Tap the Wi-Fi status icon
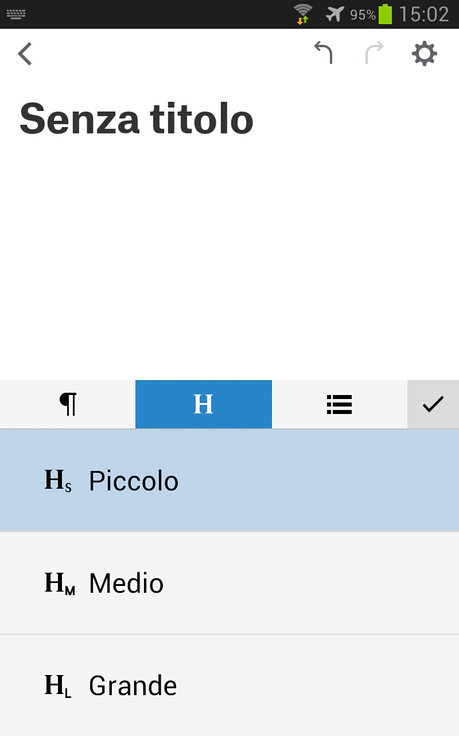The height and width of the screenshot is (736, 459). pyautogui.click(x=303, y=14)
